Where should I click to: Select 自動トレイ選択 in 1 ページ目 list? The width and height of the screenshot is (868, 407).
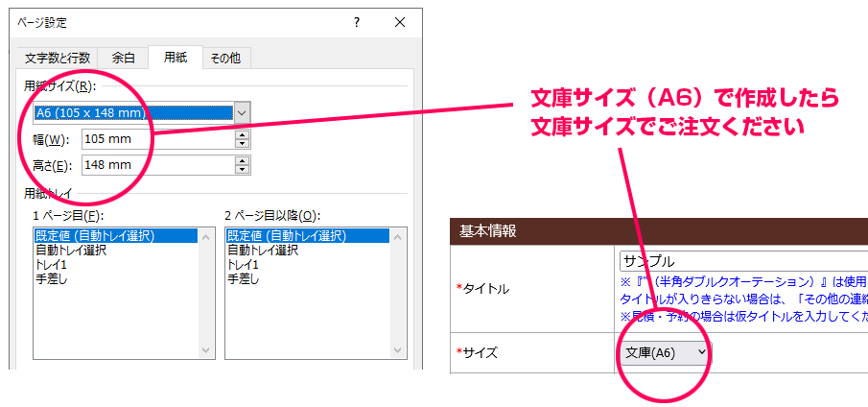tap(116, 251)
